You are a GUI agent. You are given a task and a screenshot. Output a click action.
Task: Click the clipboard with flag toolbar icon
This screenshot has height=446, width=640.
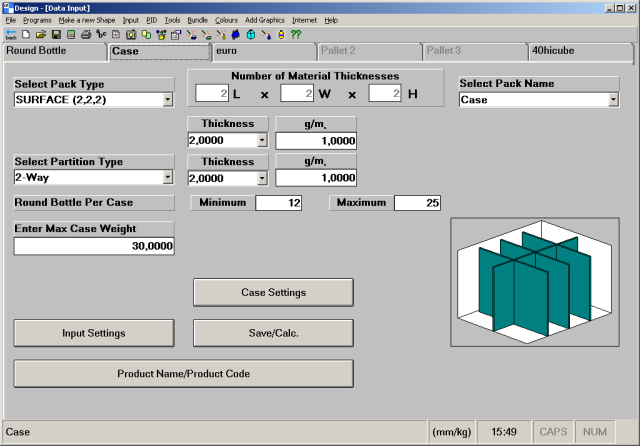pos(176,35)
